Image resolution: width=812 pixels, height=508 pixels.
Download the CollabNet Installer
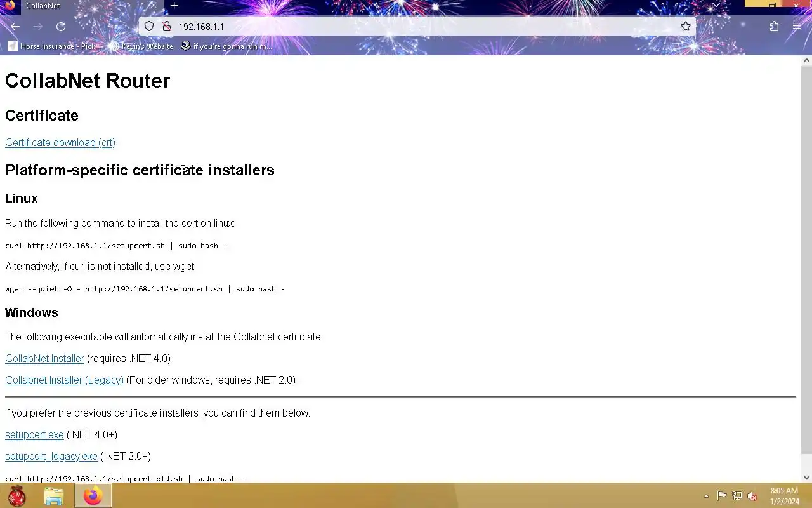44,358
